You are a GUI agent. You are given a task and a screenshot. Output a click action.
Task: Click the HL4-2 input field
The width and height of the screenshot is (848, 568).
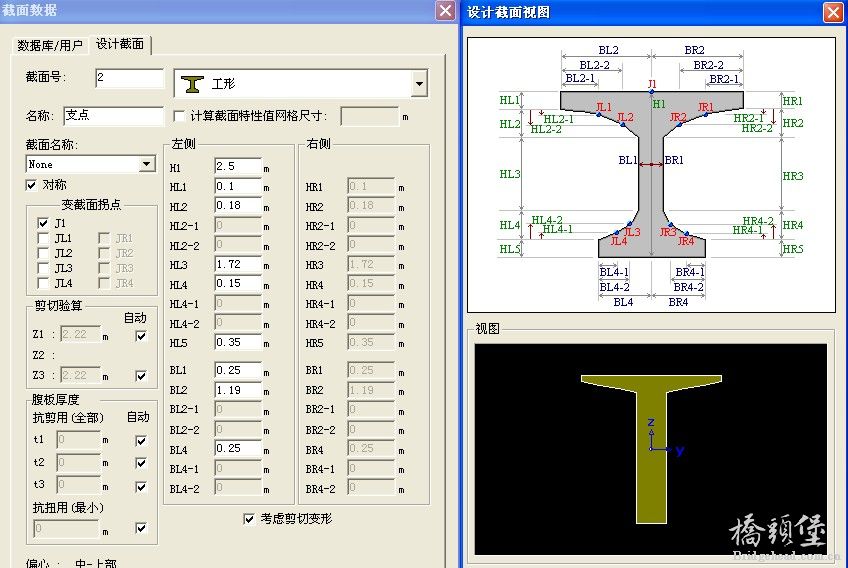tap(238, 323)
